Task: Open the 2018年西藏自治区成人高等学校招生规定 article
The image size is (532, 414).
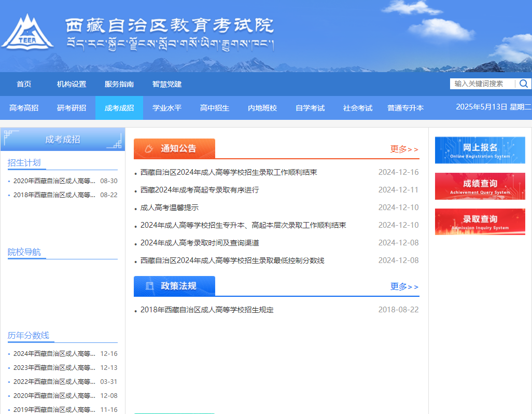Action: pos(207,310)
